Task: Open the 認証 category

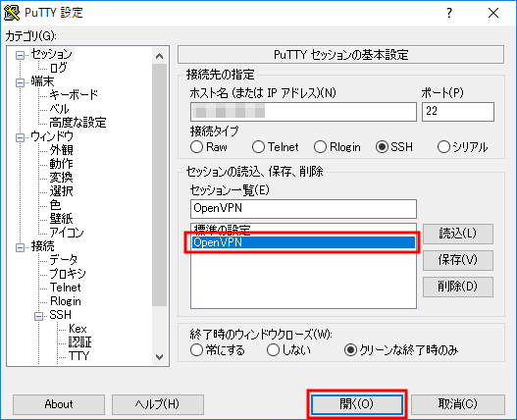Action: tap(79, 342)
